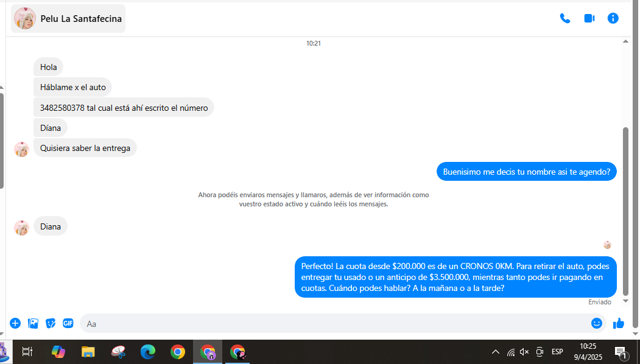Image resolution: width=640 pixels, height=364 pixels.
Task: Click the 'Perfecto! La cuota desde' message
Action: coord(455,277)
